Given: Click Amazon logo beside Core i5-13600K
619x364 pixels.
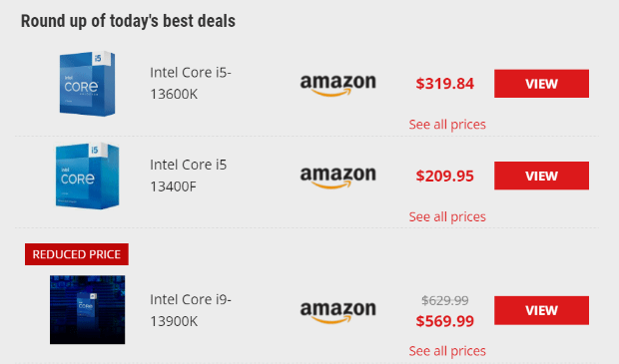Looking at the screenshot, I should tap(337, 84).
